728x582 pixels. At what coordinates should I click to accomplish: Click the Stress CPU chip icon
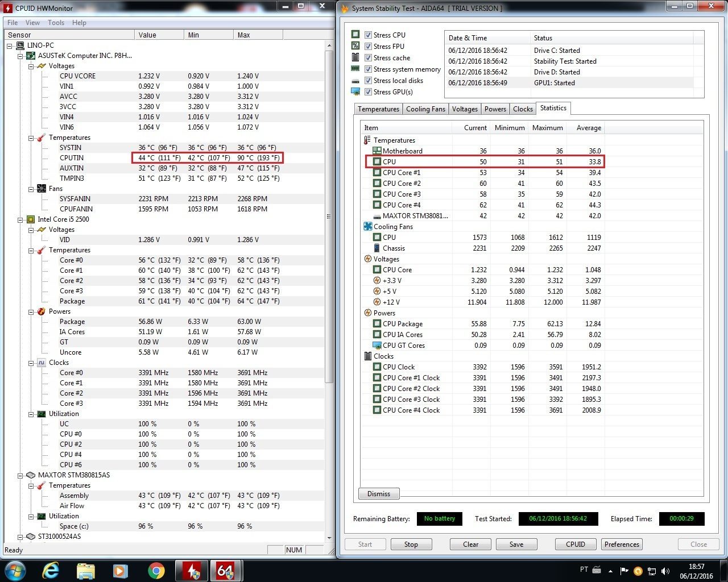point(355,35)
